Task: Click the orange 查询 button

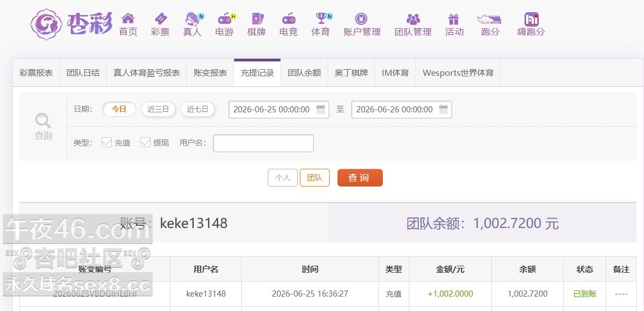Action: [360, 178]
